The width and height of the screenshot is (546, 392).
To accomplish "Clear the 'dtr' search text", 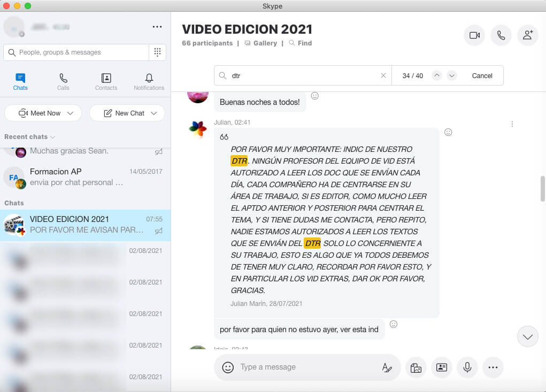I will [383, 76].
